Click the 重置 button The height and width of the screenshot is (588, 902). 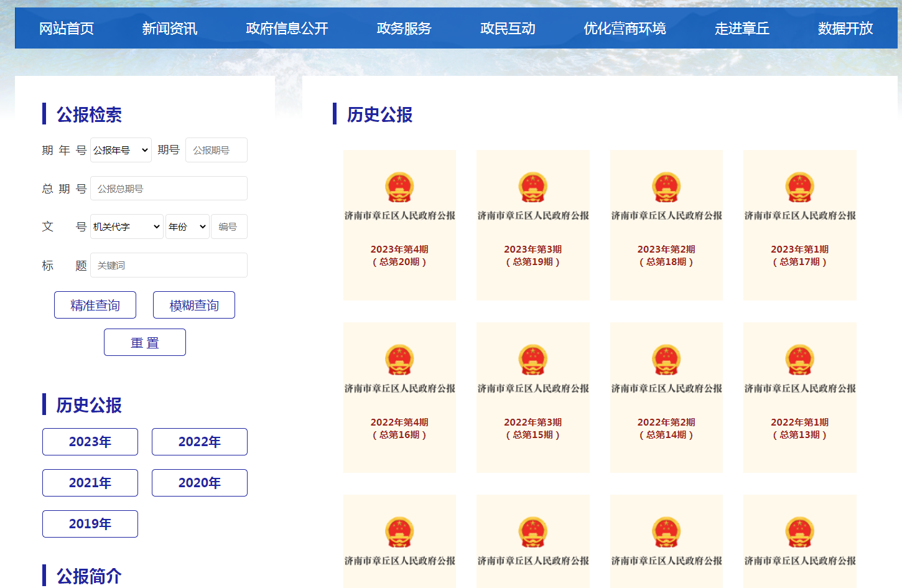click(x=145, y=342)
